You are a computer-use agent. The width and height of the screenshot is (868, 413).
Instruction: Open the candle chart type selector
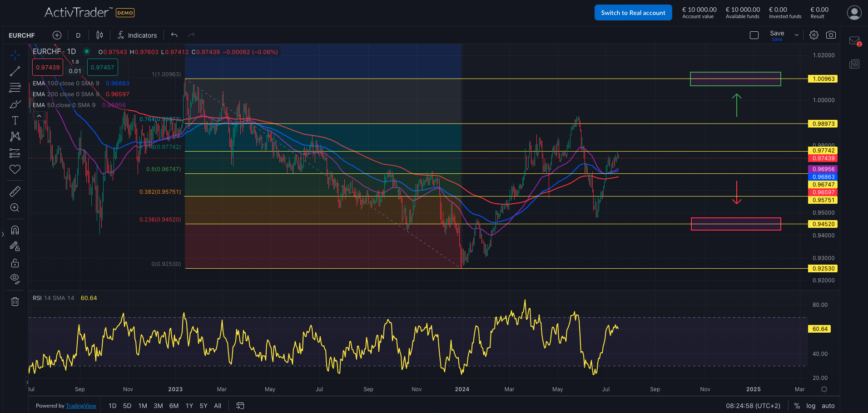pos(99,35)
